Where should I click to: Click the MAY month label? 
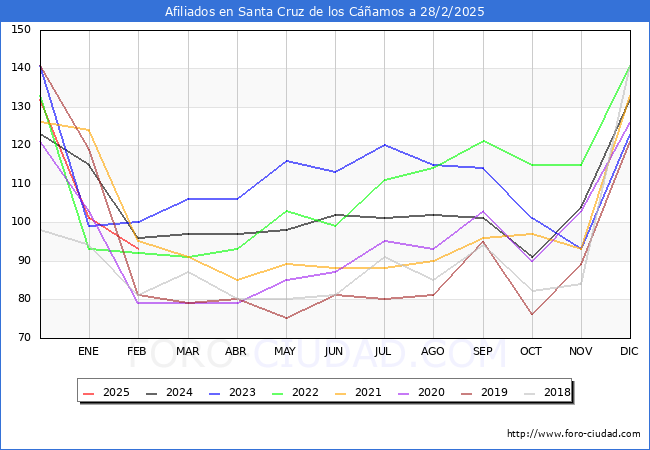click(285, 351)
